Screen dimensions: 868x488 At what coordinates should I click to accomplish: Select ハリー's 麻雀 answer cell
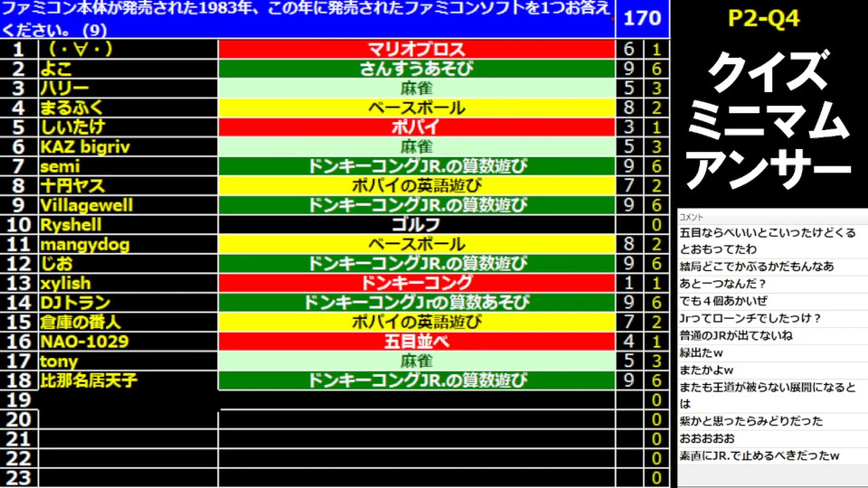point(416,88)
